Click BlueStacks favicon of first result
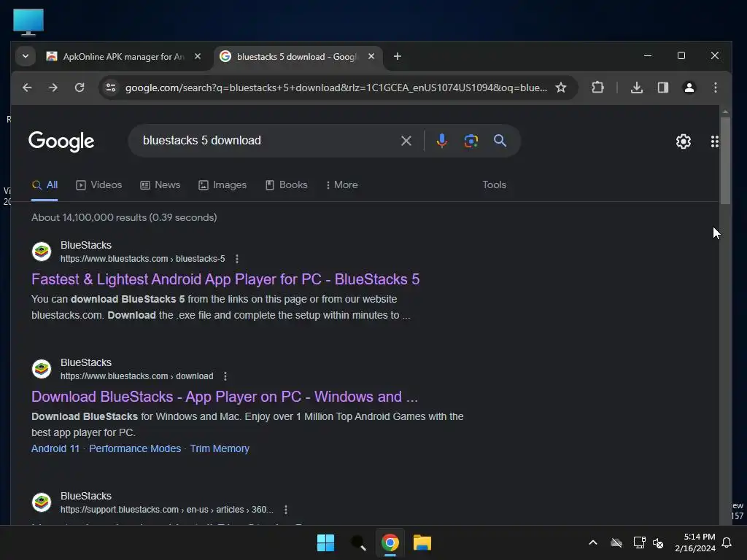747x560 pixels. (x=42, y=252)
